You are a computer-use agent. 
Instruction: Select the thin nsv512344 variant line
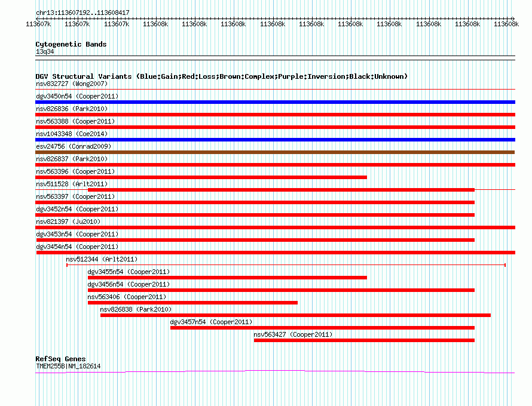(x=286, y=264)
